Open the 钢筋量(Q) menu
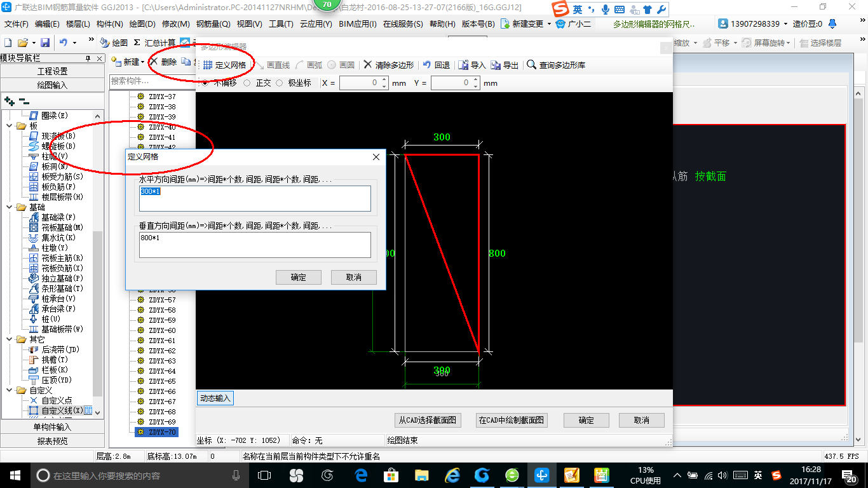This screenshot has width=868, height=488. pyautogui.click(x=214, y=24)
